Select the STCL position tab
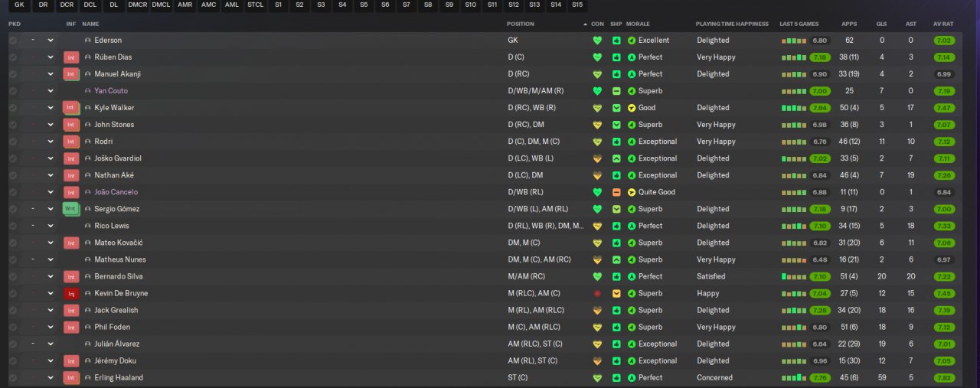The height and width of the screenshot is (388, 980). 256,5
